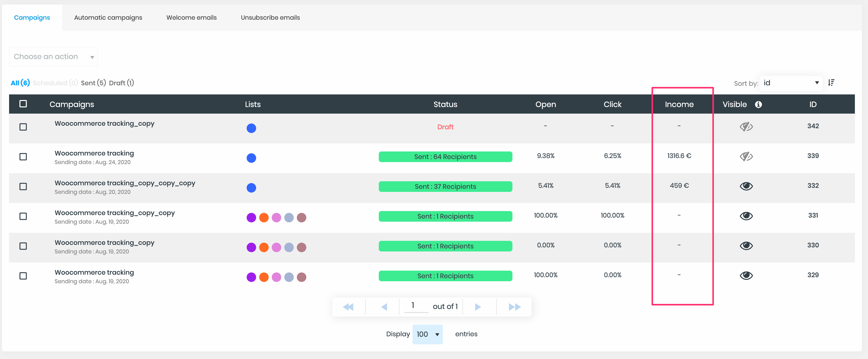Go to the previous page arrow

point(384,307)
